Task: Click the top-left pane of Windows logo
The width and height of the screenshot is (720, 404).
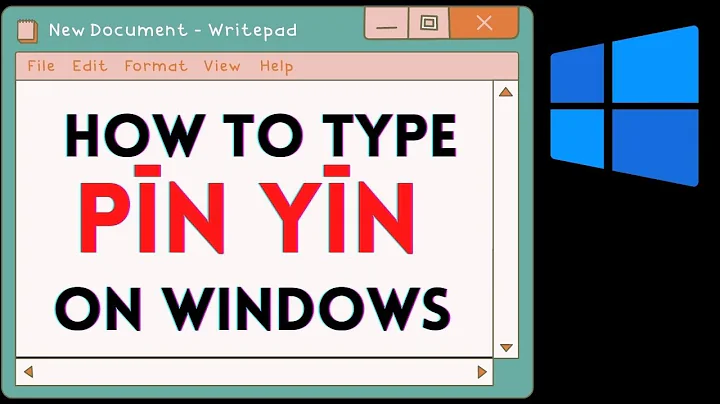Action: point(579,75)
